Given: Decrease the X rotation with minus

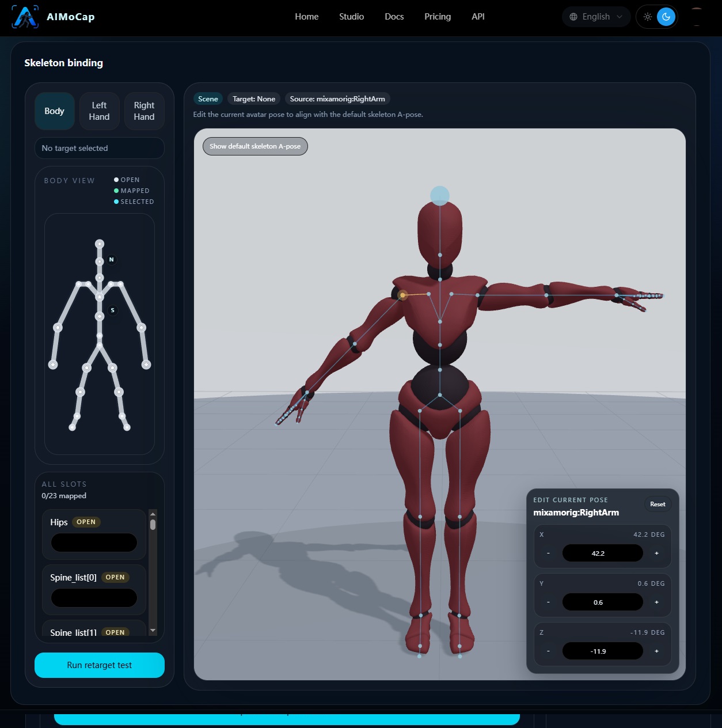Looking at the screenshot, I should click(548, 553).
